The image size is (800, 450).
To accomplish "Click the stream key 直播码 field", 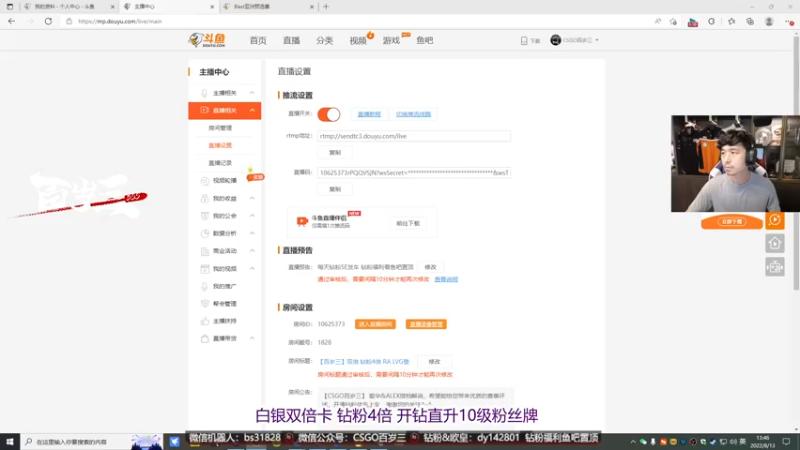I will pyautogui.click(x=414, y=173).
